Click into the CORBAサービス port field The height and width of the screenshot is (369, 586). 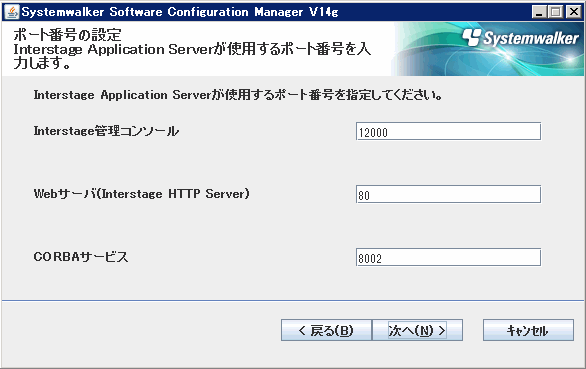pyautogui.click(x=448, y=257)
